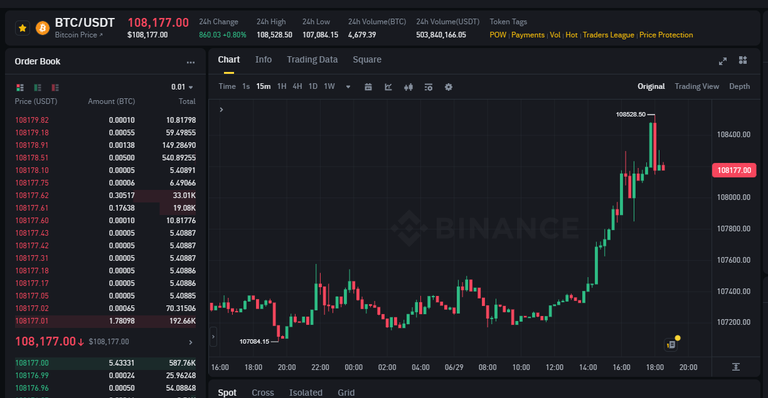Click the candlestick chart style icon
The height and width of the screenshot is (398, 768).
tap(408, 87)
